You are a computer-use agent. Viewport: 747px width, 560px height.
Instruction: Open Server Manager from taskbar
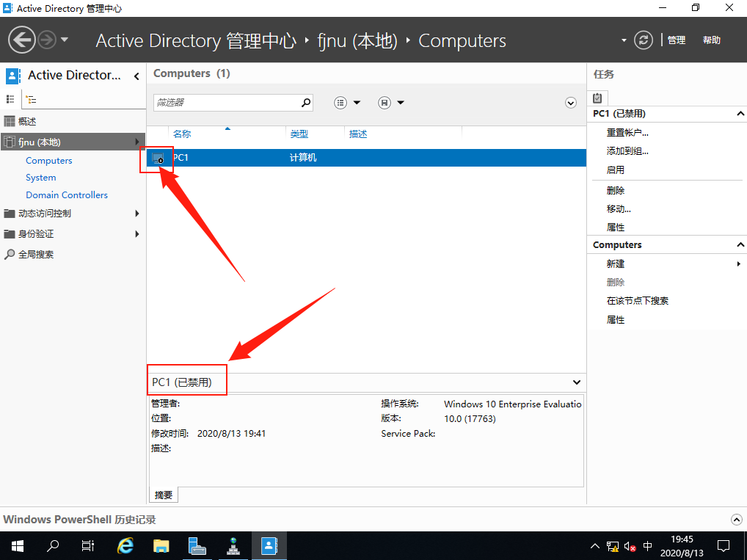(197, 546)
